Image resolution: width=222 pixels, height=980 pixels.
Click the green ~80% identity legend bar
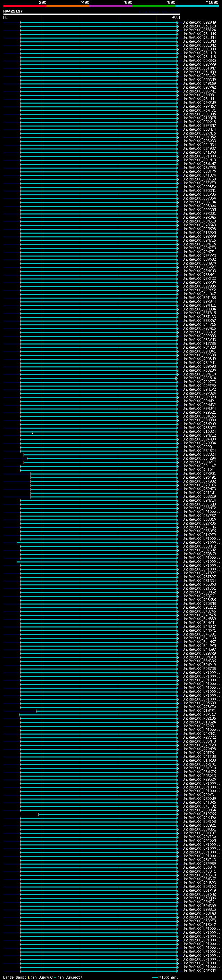click(x=154, y=7)
